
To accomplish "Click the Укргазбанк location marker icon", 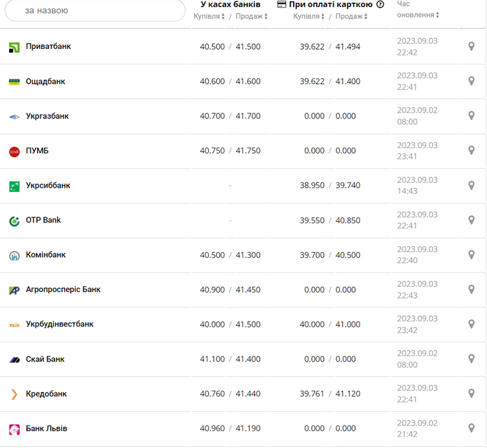I will (472, 116).
